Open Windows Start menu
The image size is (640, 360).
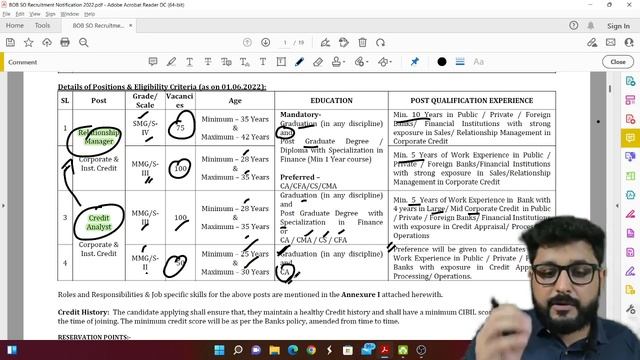pyautogui.click(x=220, y=350)
